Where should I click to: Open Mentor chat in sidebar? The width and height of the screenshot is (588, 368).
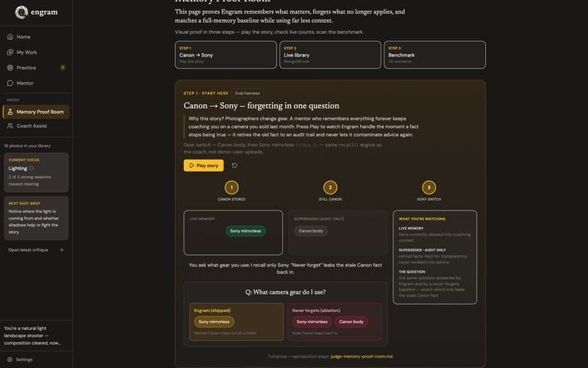pos(36,83)
